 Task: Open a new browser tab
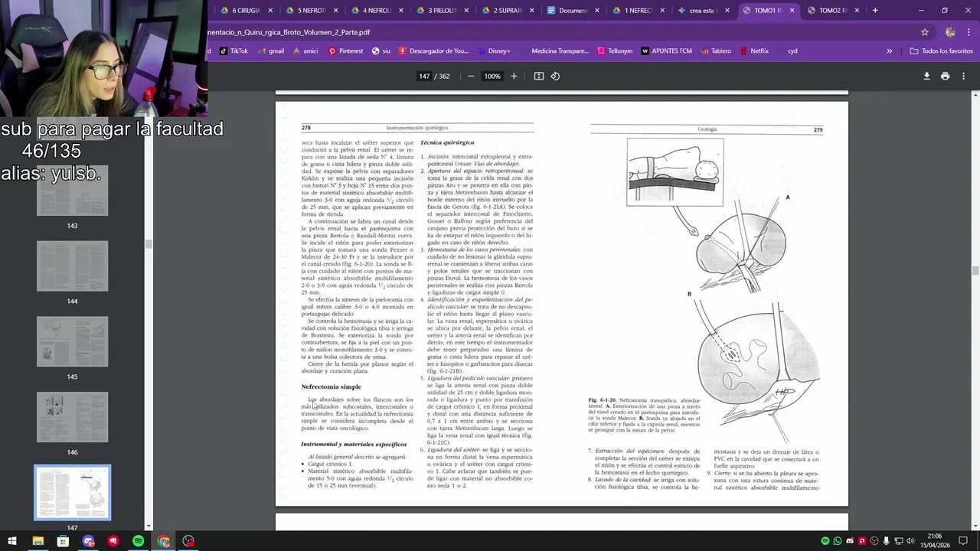[x=875, y=11]
